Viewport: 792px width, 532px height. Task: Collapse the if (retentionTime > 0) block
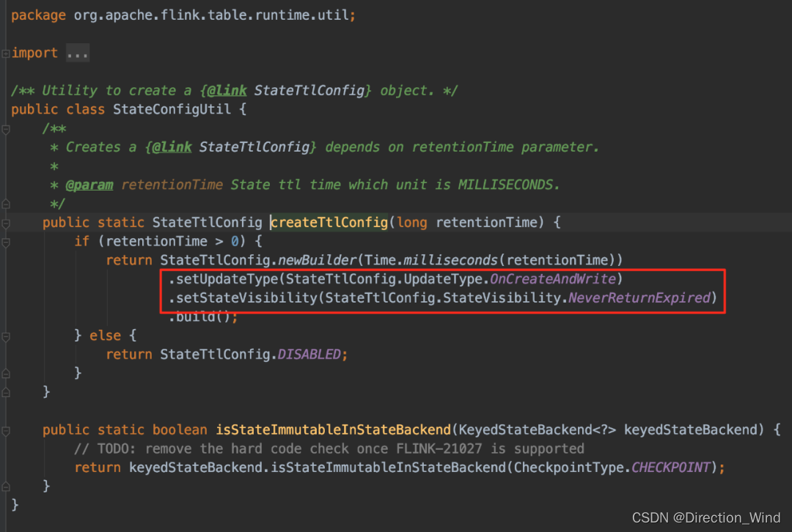pos(6,243)
